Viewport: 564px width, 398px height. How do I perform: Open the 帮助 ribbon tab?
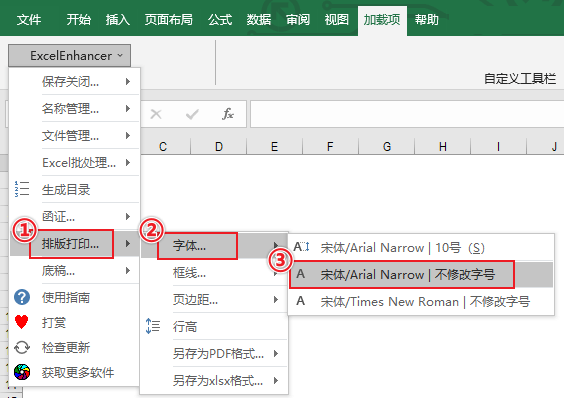tap(427, 19)
